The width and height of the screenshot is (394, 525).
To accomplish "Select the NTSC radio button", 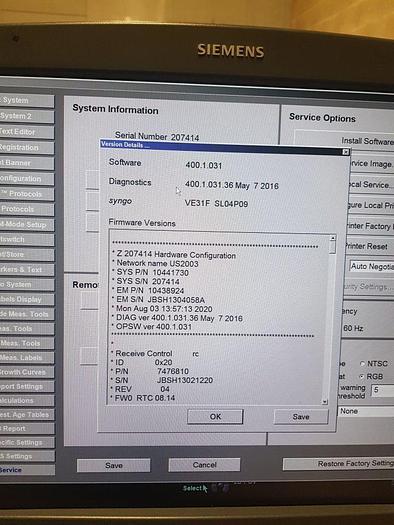I will click(362, 363).
